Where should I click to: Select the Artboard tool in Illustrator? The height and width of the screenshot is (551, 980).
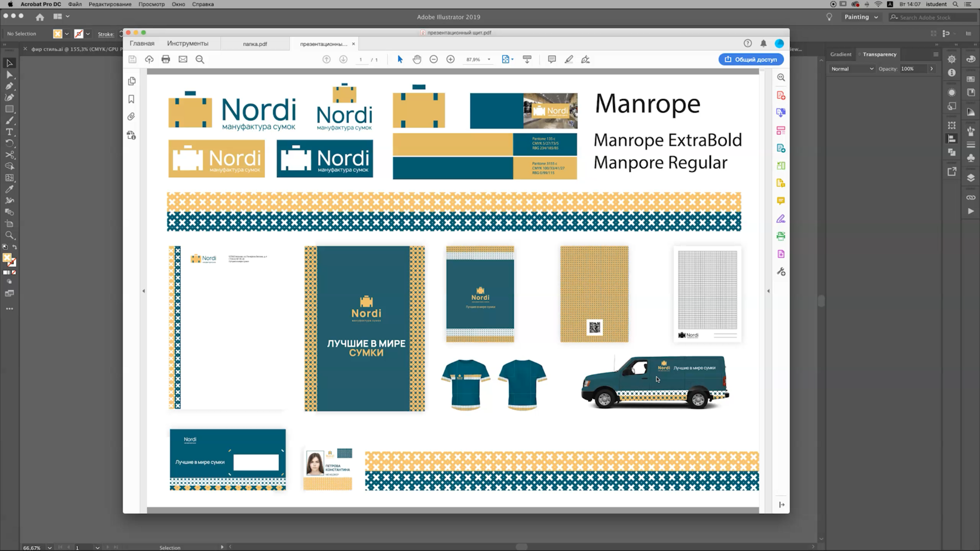[x=9, y=224]
